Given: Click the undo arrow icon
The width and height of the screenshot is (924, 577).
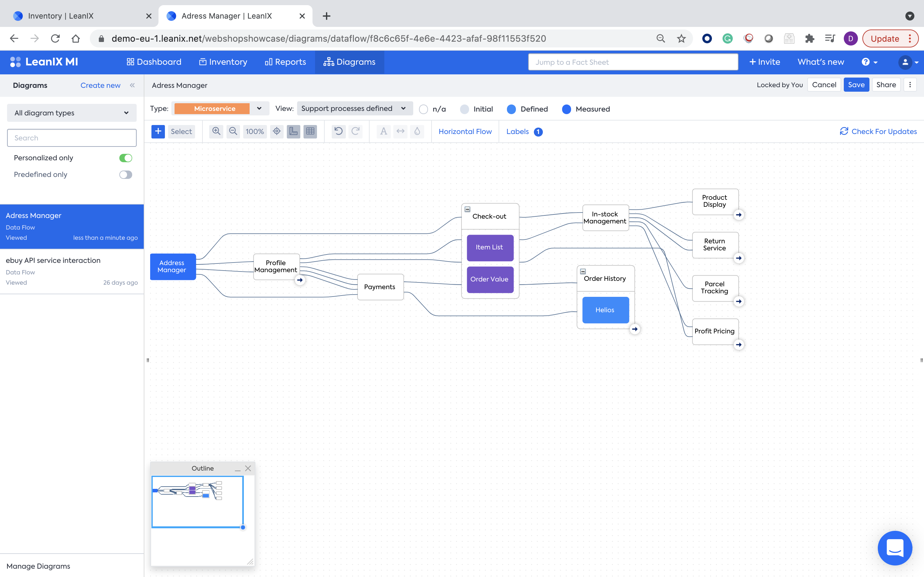Looking at the screenshot, I should pyautogui.click(x=338, y=131).
